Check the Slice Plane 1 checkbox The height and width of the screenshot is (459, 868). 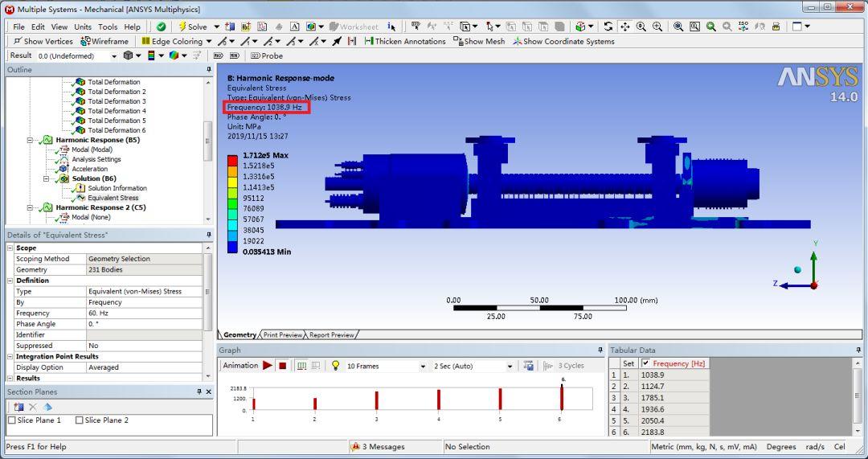coord(11,420)
